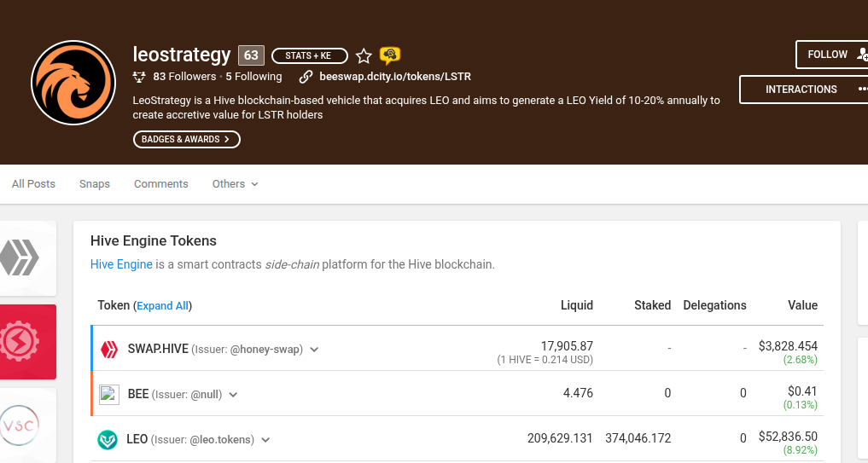The height and width of the screenshot is (463, 868).
Task: Click the Liquid column header
Action: pyautogui.click(x=577, y=305)
